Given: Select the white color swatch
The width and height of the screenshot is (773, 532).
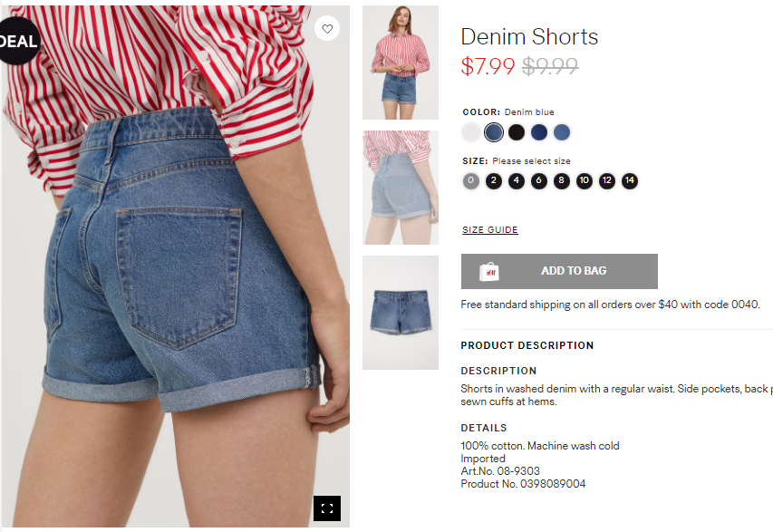Looking at the screenshot, I should pyautogui.click(x=471, y=132).
